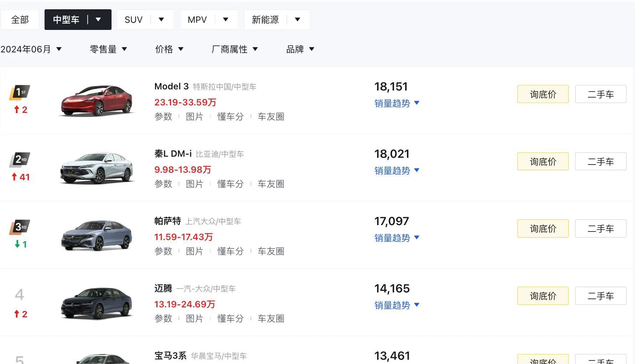This screenshot has height=364, width=635.
Task: Open the 迈腾 model title
Action: (x=163, y=288)
